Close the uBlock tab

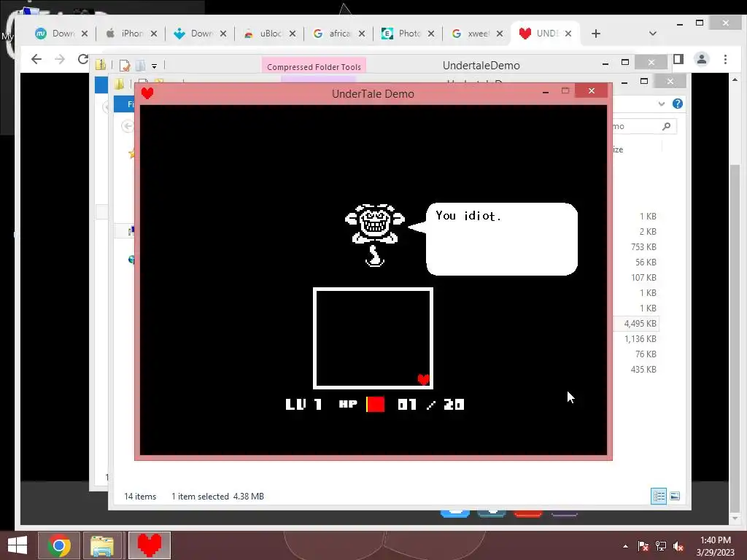pos(293,34)
